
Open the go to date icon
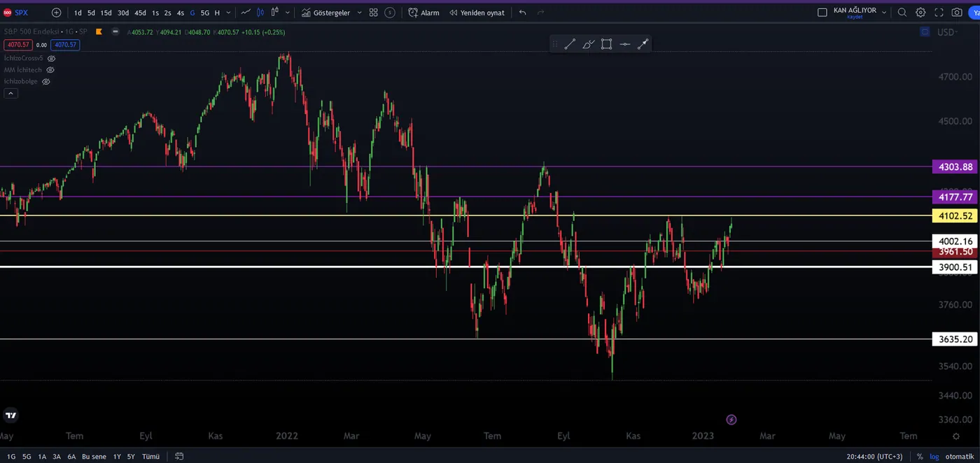[179, 457]
